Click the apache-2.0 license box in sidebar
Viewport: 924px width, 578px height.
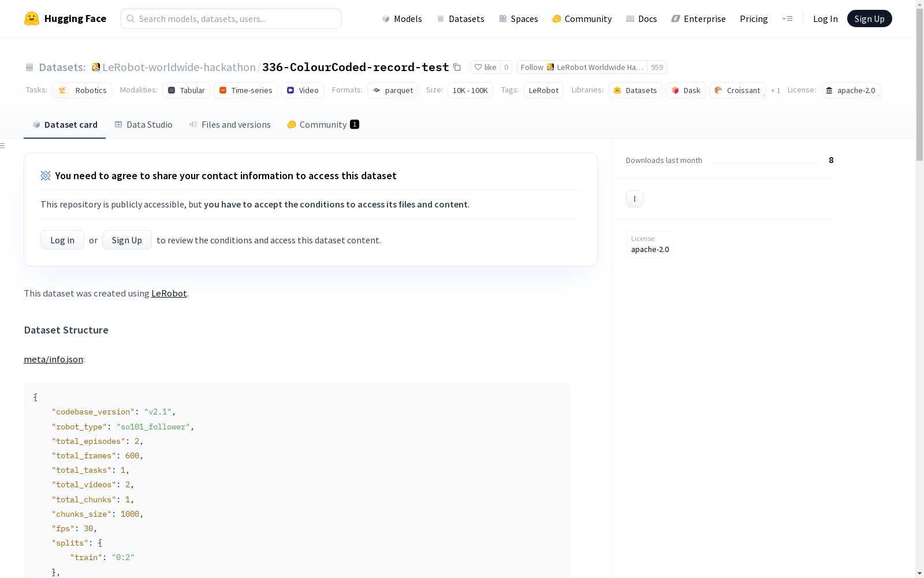pos(650,244)
